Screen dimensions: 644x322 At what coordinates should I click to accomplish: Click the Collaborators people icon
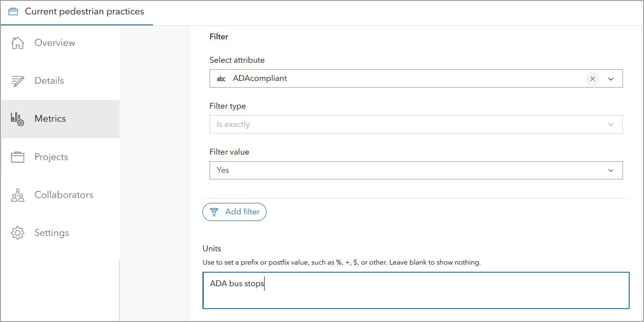18,195
